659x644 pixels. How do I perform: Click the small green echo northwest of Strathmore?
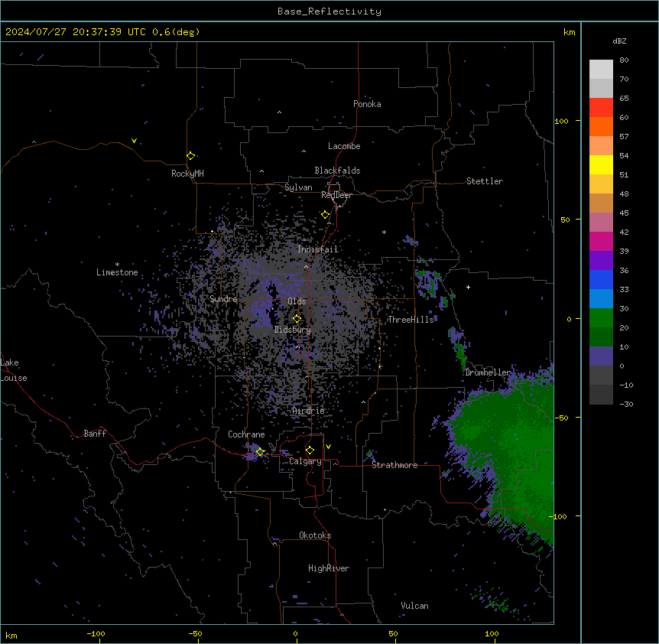pyautogui.click(x=369, y=454)
